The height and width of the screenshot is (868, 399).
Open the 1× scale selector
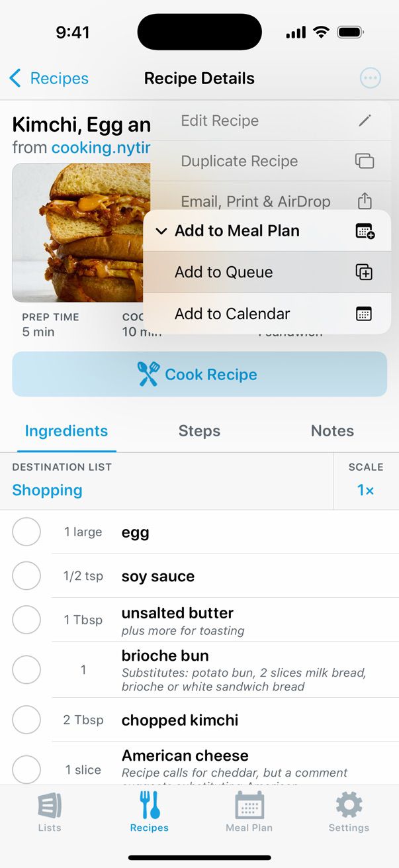click(x=366, y=490)
